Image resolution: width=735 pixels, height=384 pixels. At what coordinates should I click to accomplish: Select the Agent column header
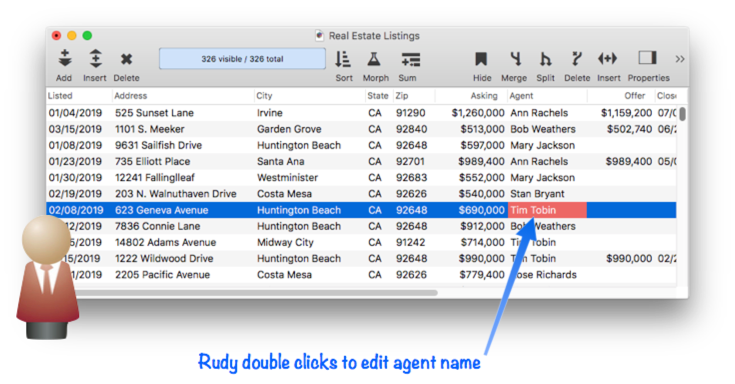(x=521, y=96)
